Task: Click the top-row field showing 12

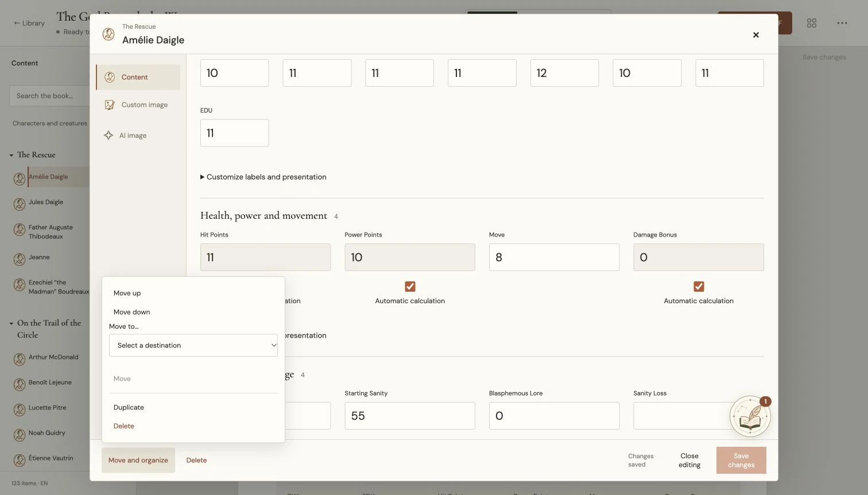Action: 564,73
